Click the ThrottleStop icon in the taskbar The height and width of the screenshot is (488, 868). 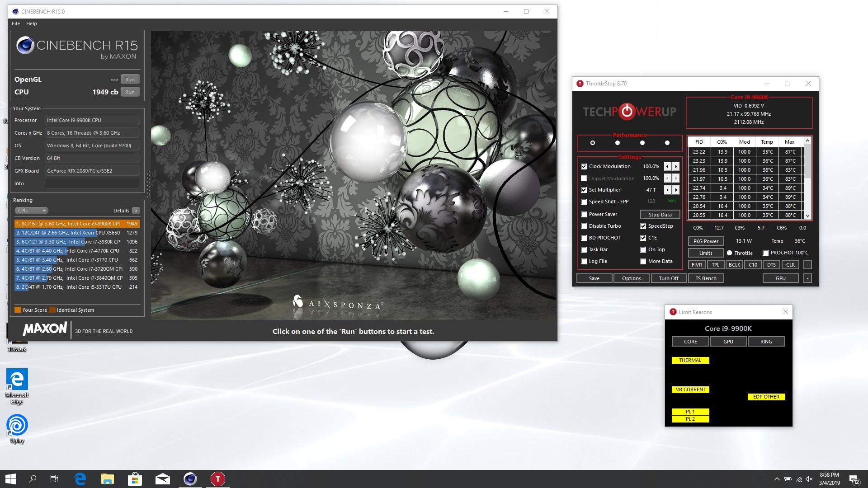click(217, 479)
